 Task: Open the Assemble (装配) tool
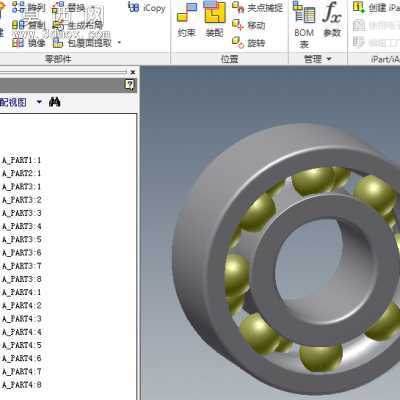click(214, 19)
